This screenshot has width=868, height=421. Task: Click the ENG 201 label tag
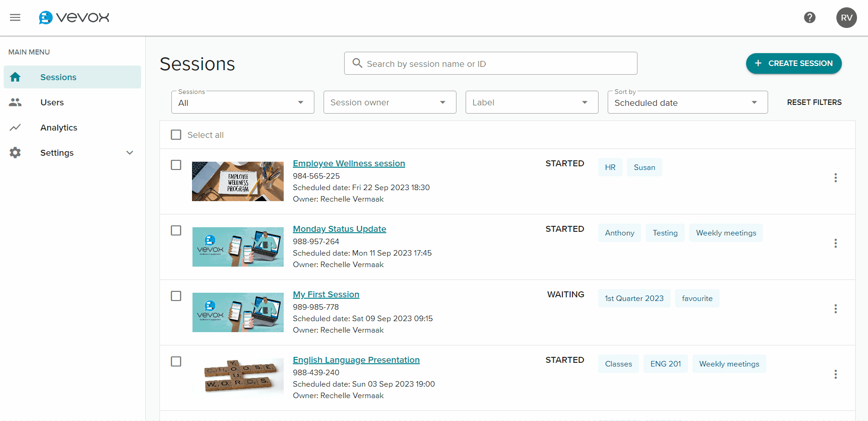pos(665,364)
